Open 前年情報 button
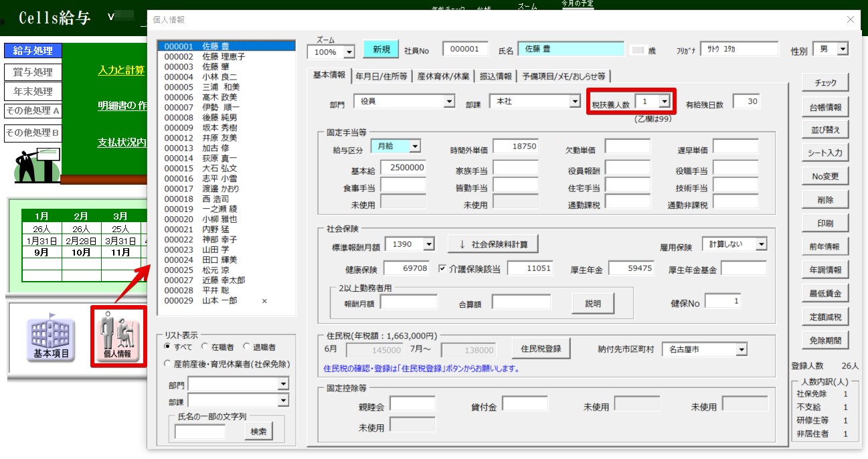This screenshot has width=868, height=459. (825, 246)
